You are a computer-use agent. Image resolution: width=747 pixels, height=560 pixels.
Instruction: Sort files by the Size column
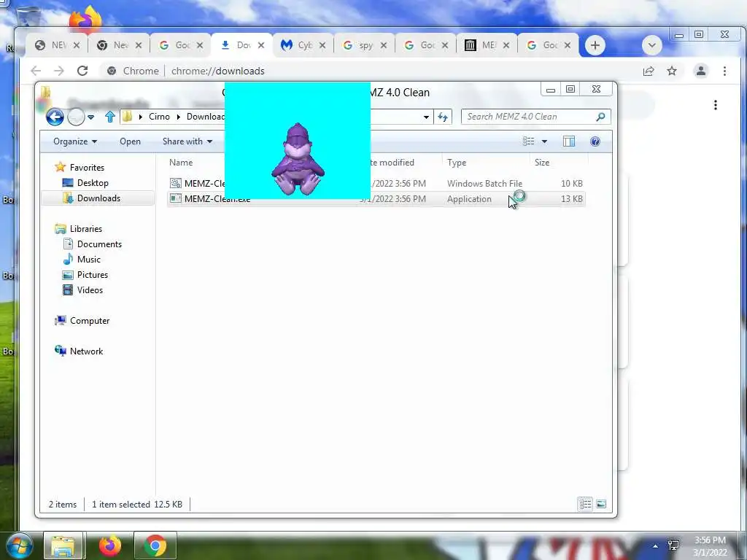[542, 163]
